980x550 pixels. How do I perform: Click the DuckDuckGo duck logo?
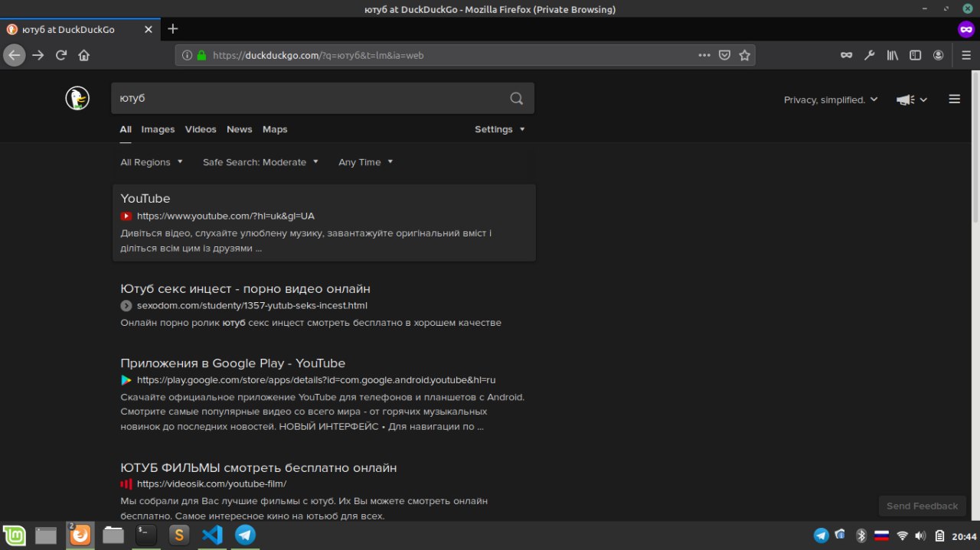pos(77,98)
